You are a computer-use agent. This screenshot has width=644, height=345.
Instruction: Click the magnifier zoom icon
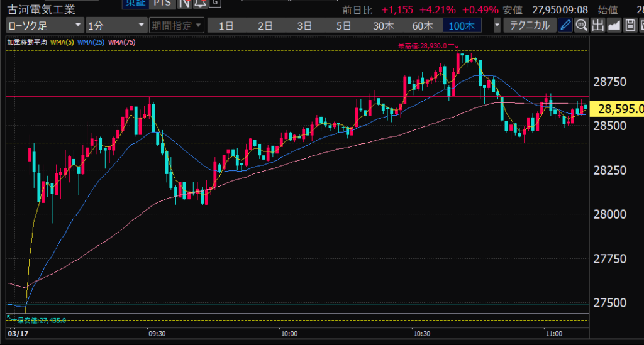pos(582,25)
